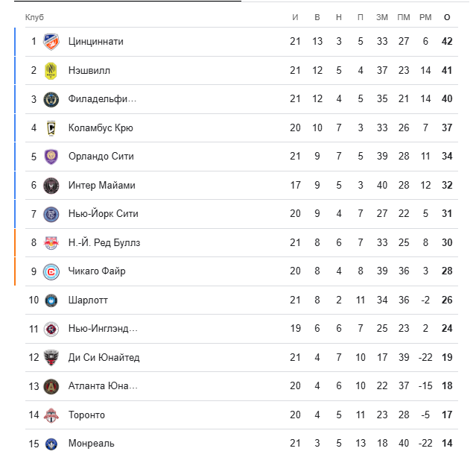Click the Toronto club crest
The width and height of the screenshot is (476, 463).
pos(51,415)
